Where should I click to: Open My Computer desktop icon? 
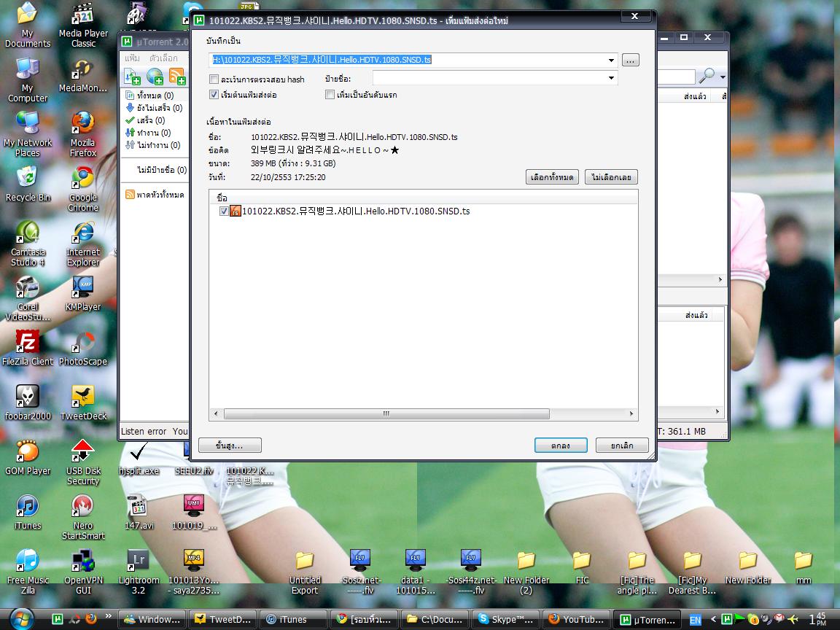27,79
